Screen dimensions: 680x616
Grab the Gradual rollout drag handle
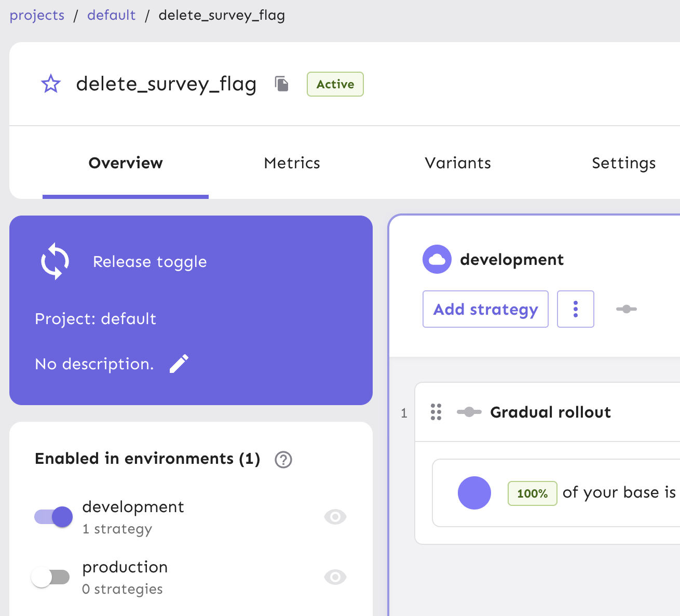[x=436, y=412]
